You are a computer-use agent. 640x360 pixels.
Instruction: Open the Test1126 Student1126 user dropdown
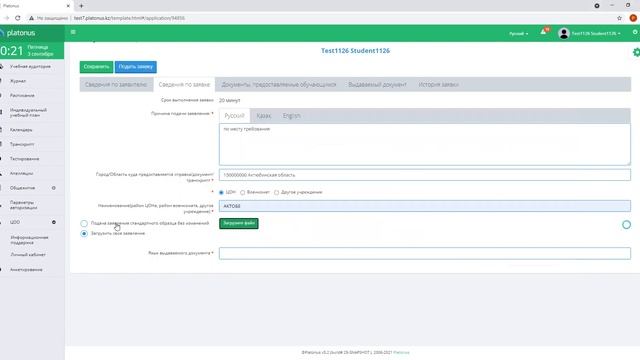click(x=596, y=33)
